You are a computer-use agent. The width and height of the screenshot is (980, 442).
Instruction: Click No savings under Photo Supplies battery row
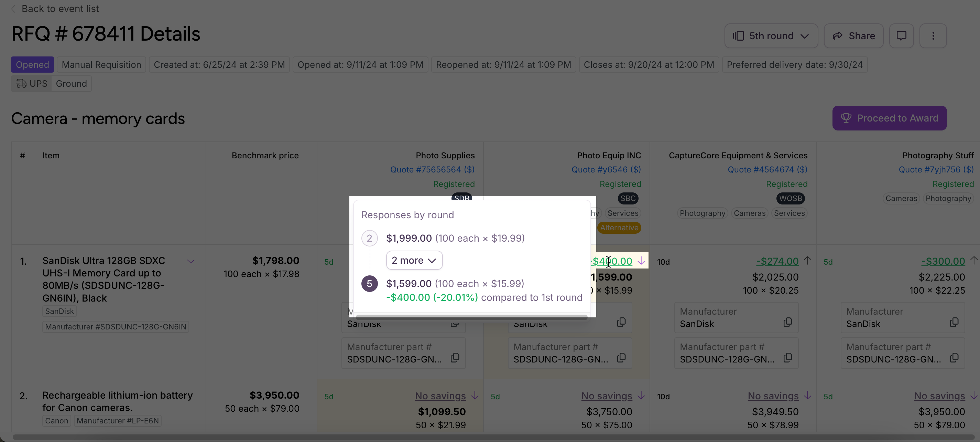440,396
